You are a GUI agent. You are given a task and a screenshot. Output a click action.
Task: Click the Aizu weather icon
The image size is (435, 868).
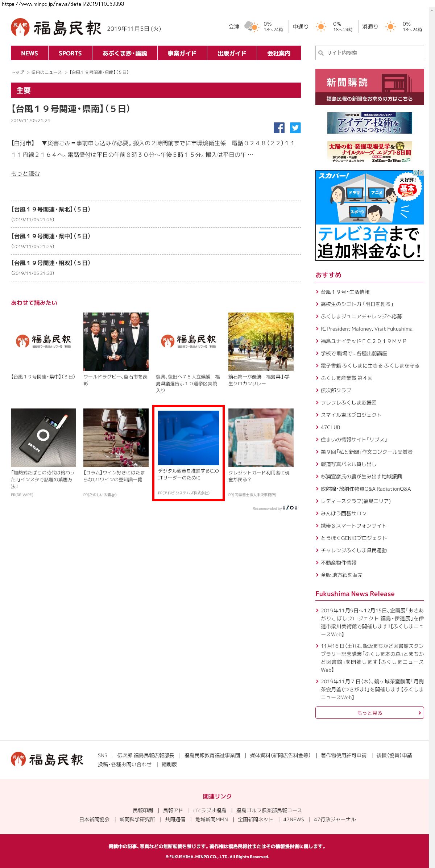pos(251,27)
